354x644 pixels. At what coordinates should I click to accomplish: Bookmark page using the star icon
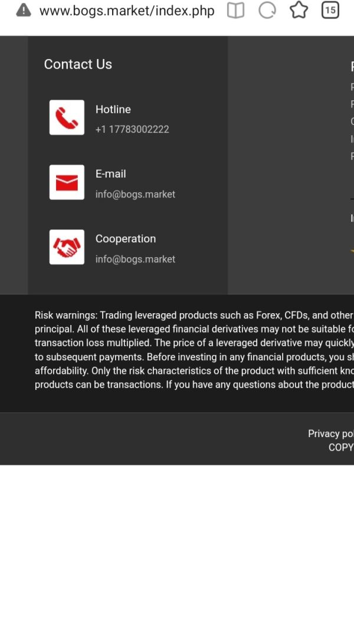[x=299, y=10]
